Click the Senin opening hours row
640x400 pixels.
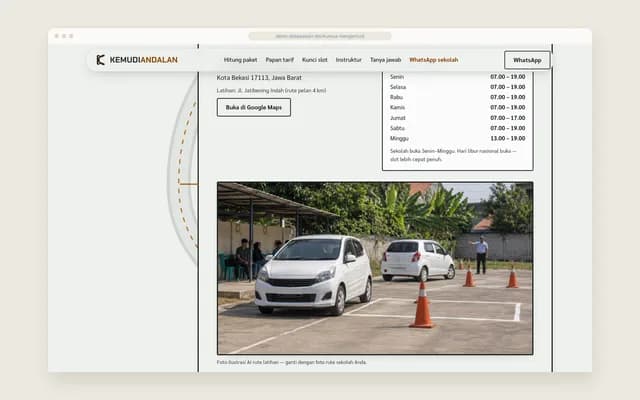[458, 77]
